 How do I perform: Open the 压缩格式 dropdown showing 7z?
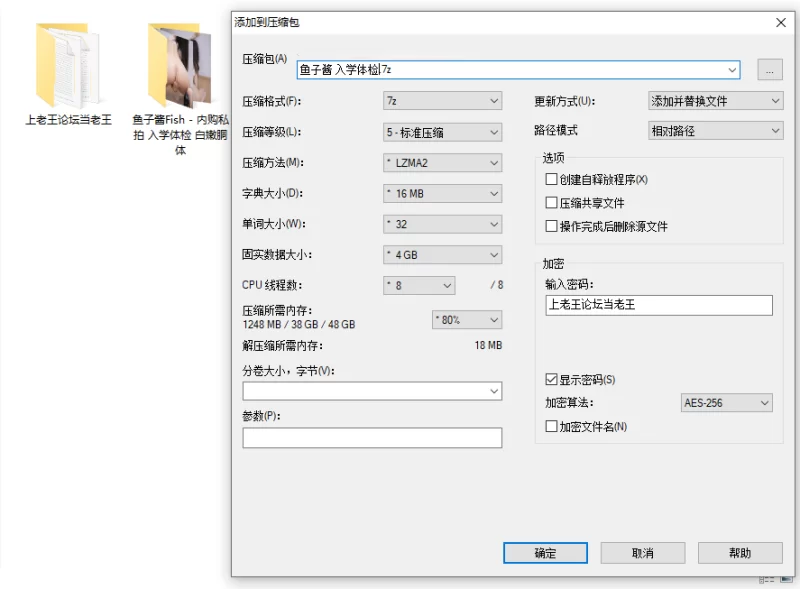(442, 101)
